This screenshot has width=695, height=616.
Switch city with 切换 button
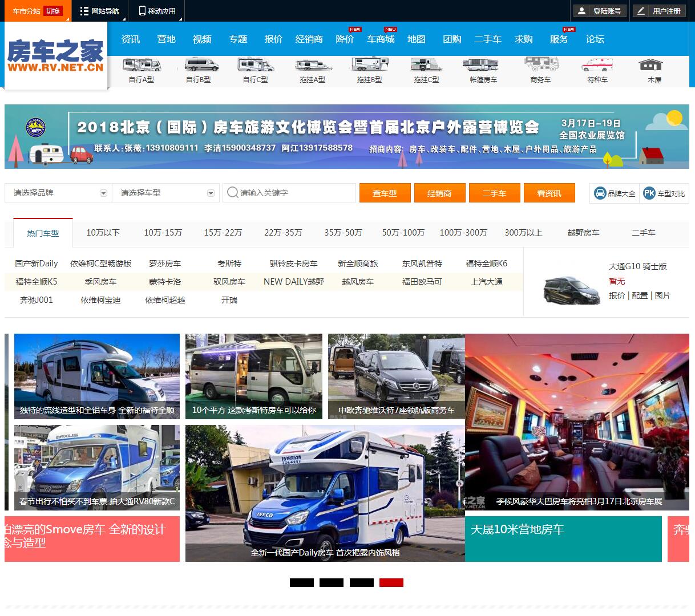[53, 11]
